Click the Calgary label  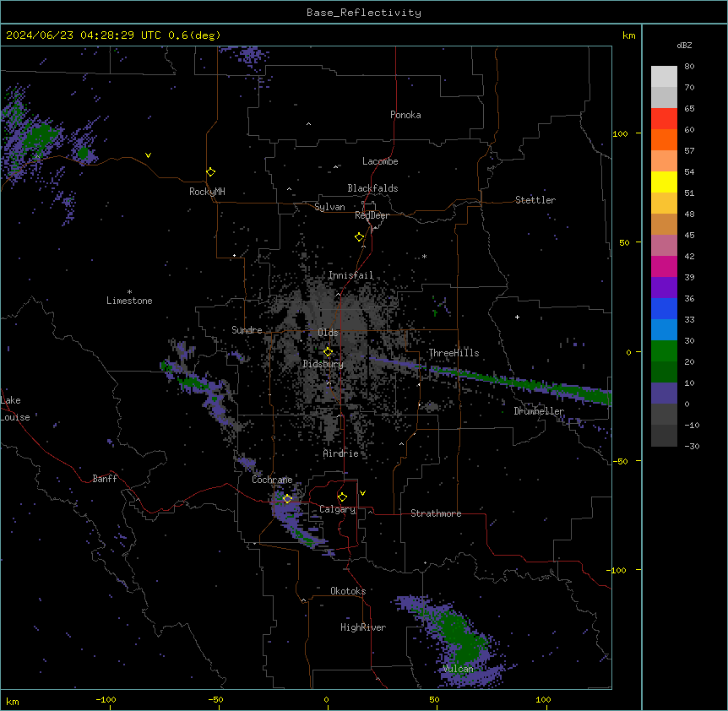click(337, 509)
